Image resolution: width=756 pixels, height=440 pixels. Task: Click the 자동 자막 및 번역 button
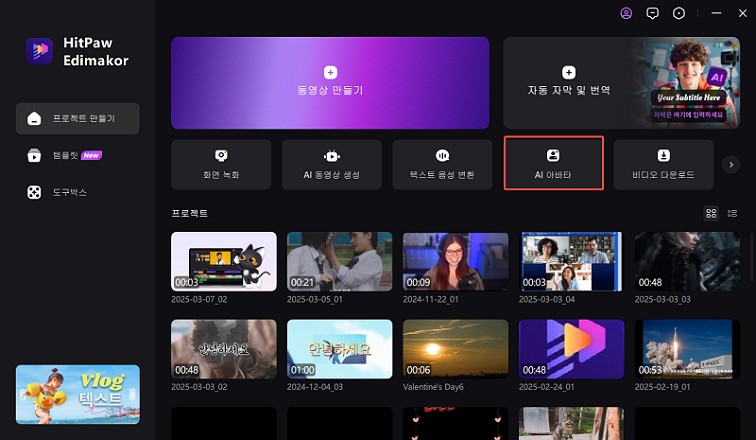[568, 83]
